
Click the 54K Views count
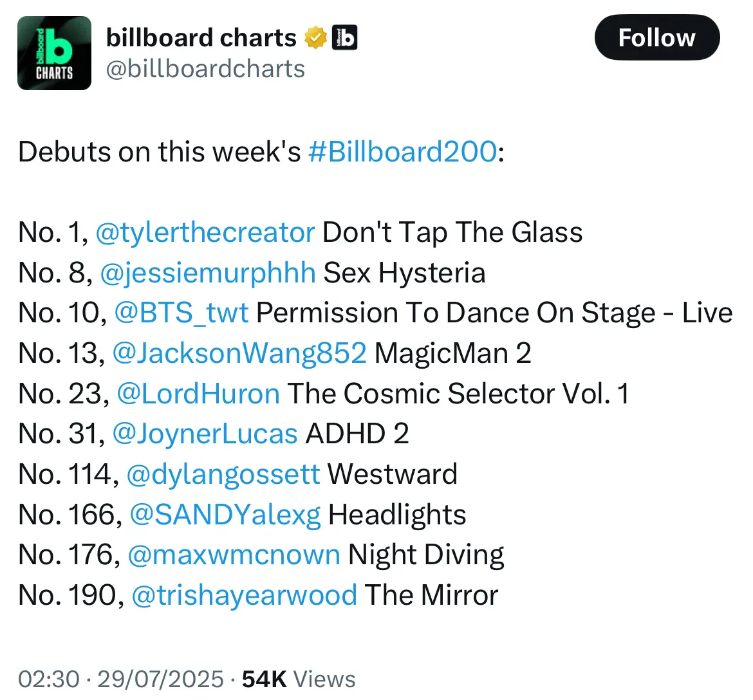[299, 679]
